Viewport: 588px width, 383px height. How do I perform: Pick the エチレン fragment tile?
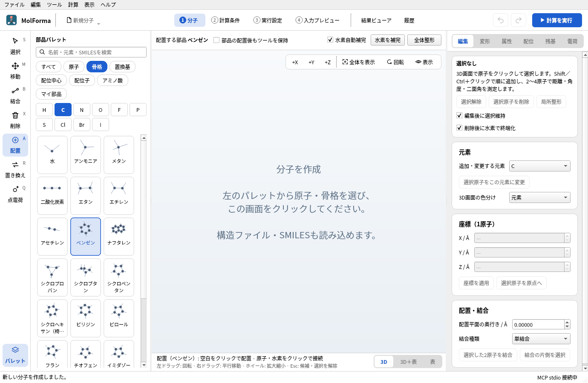(119, 195)
